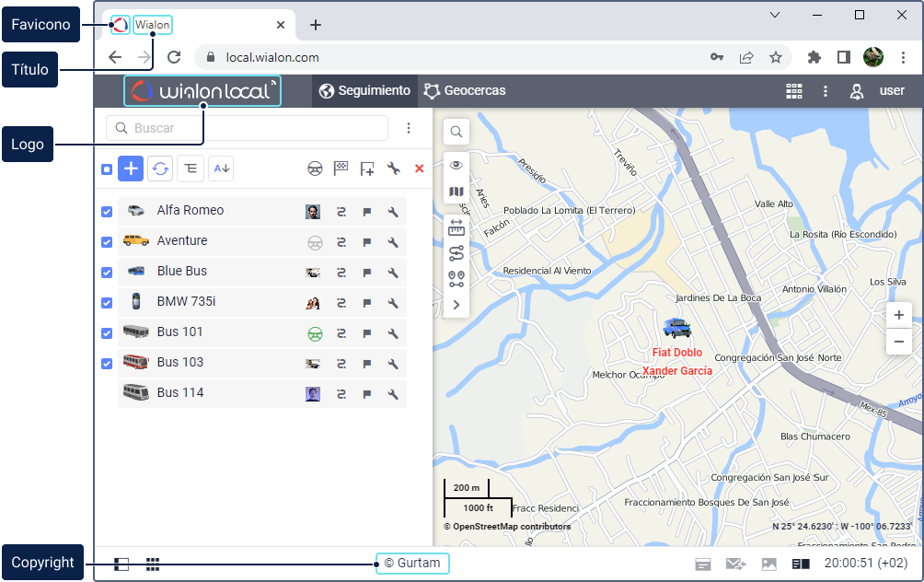Select the distance ruler tool on map
Screen dimensions: 924x582
(456, 227)
